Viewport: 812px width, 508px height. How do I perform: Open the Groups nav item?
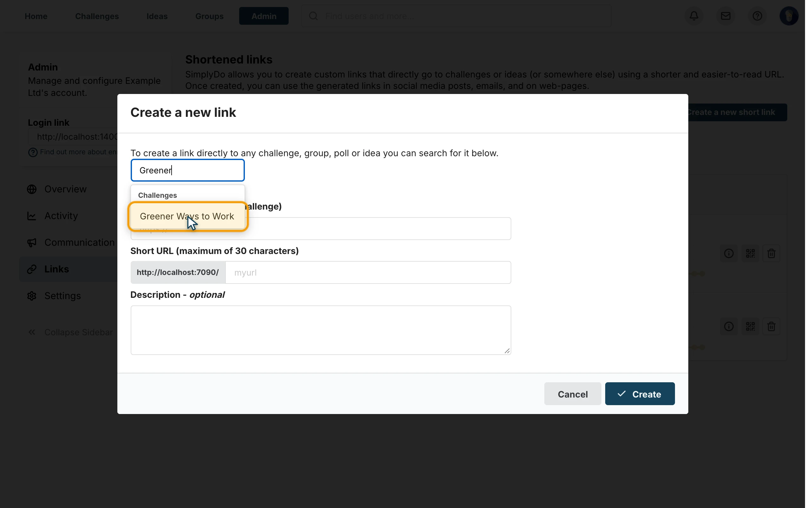point(209,16)
